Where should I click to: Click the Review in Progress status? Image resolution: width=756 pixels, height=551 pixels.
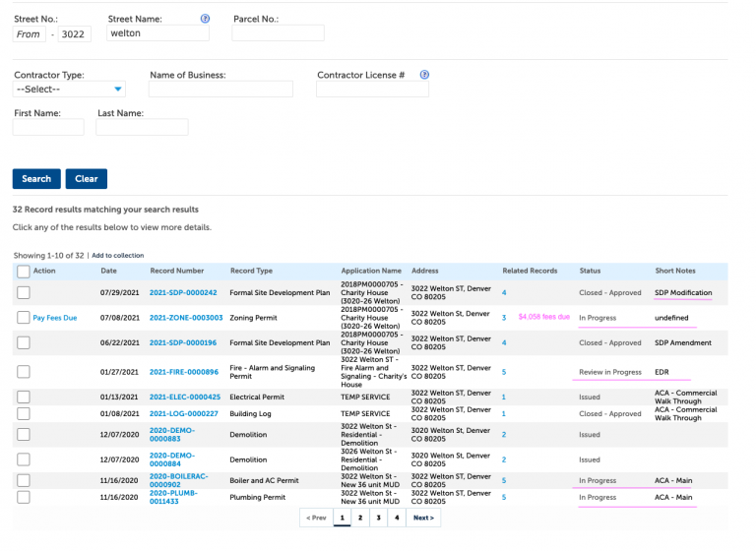[x=610, y=372]
